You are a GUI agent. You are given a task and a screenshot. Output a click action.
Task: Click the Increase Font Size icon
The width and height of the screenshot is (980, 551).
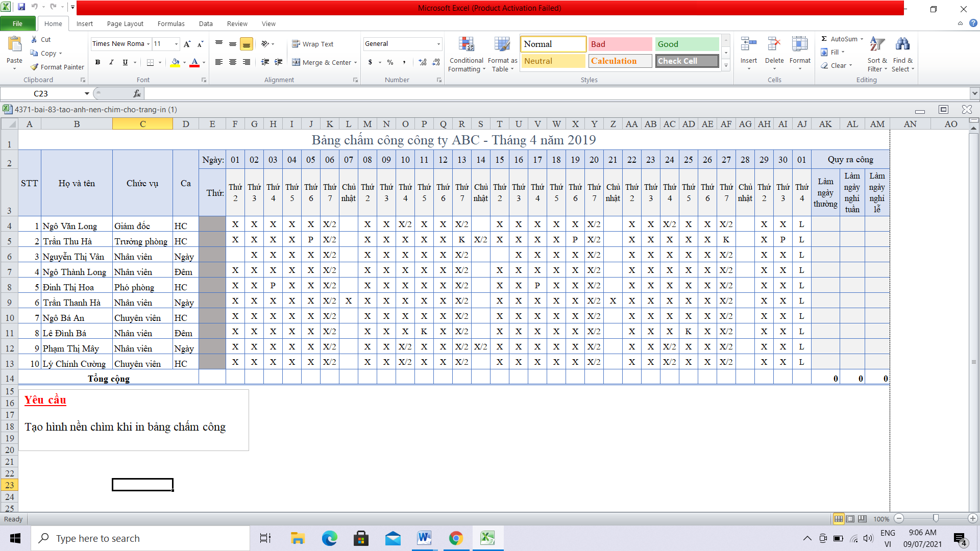(187, 44)
